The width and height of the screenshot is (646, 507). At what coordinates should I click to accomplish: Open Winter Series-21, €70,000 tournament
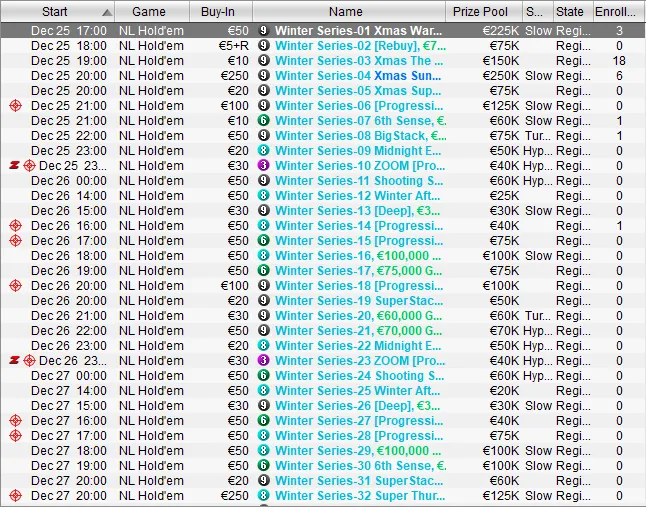[x=358, y=331]
